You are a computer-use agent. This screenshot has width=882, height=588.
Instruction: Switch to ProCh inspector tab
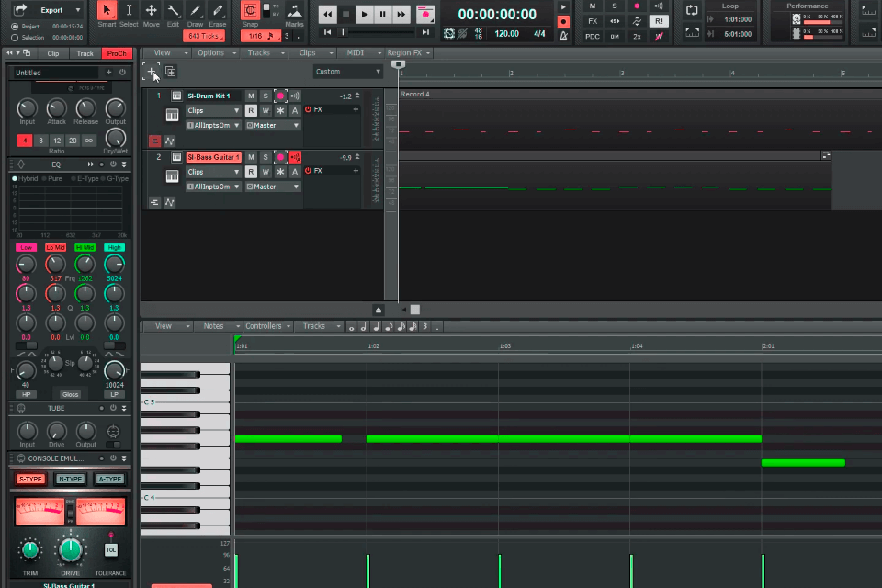tap(117, 54)
